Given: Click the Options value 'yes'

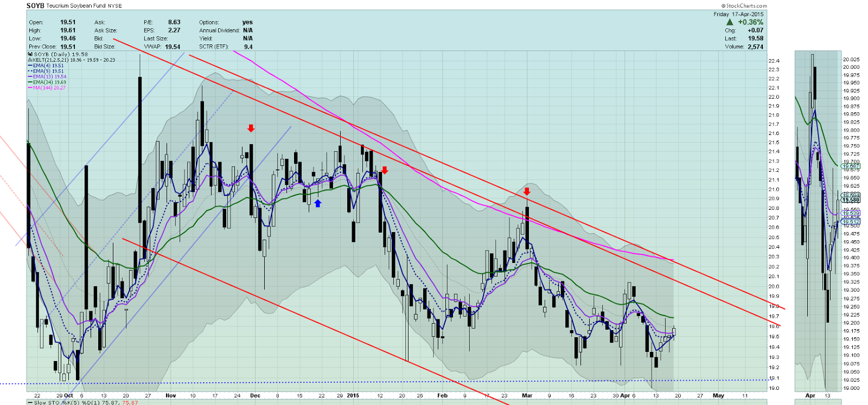Looking at the screenshot, I should tap(247, 22).
